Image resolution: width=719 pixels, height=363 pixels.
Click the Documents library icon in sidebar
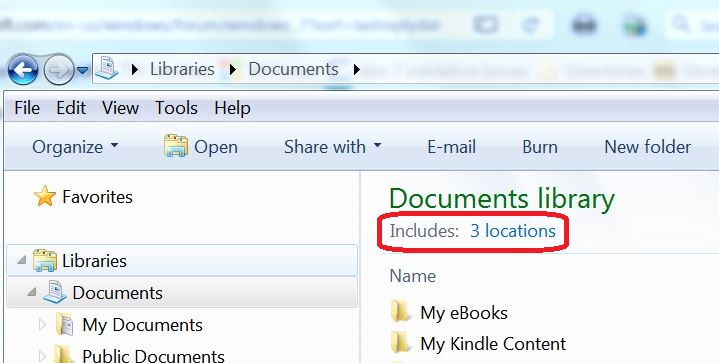coord(55,292)
